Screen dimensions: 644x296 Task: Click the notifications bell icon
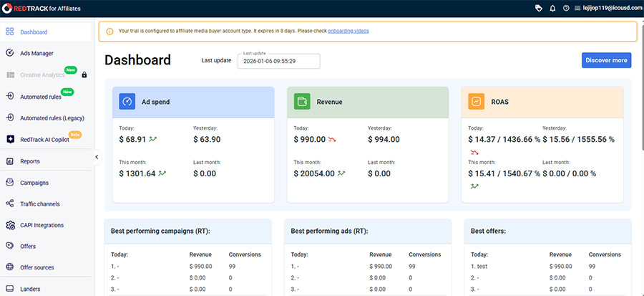point(552,8)
